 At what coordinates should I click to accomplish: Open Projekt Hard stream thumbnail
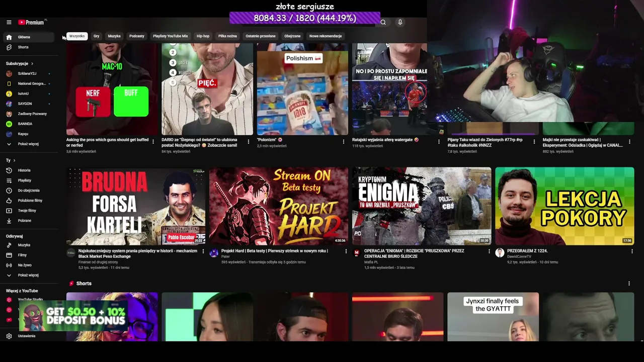click(x=279, y=206)
